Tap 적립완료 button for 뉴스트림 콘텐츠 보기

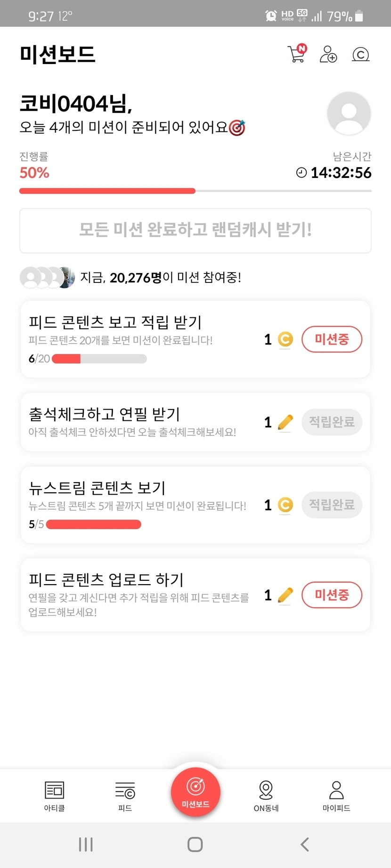point(332,505)
